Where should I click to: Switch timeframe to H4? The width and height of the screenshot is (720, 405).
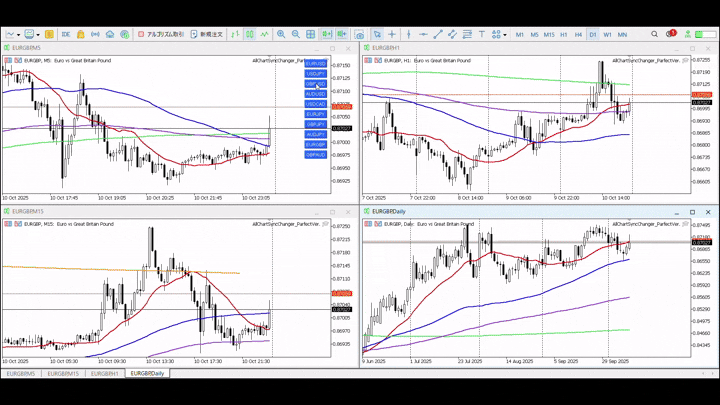[578, 34]
